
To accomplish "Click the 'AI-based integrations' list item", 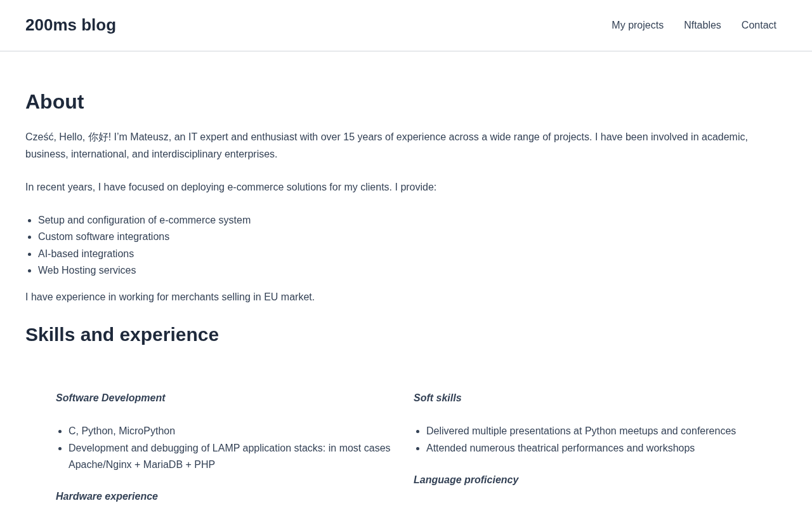I will (86, 254).
